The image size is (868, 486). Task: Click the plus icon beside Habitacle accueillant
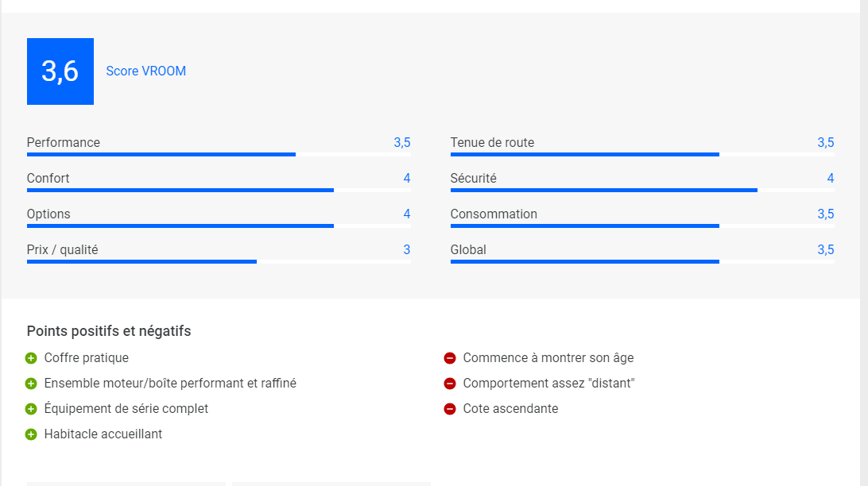pyautogui.click(x=31, y=434)
